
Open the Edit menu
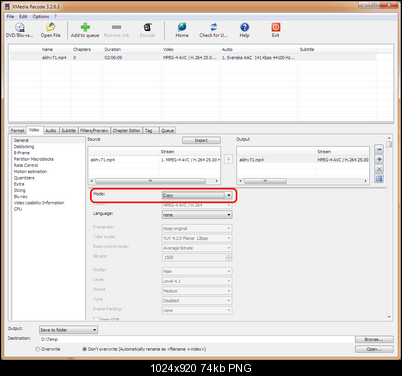pos(23,16)
